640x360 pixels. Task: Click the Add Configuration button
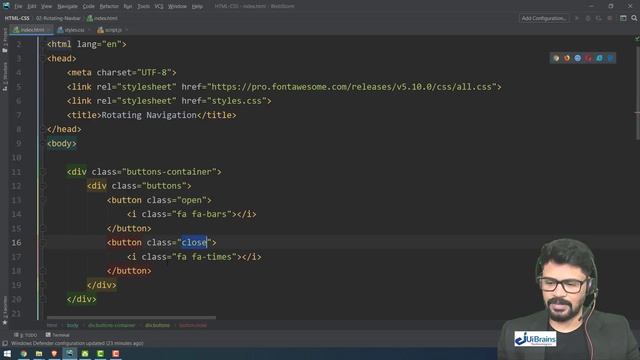pyautogui.click(x=544, y=18)
